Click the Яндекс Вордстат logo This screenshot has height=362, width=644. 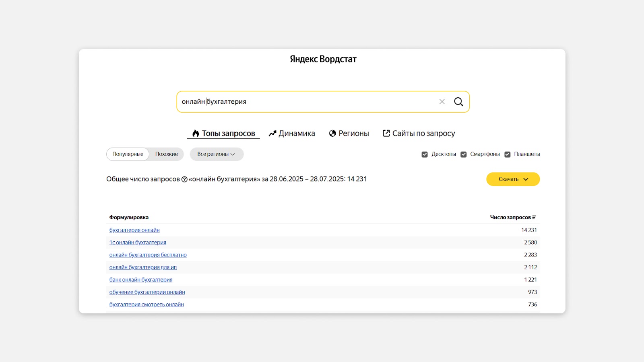coord(323,59)
